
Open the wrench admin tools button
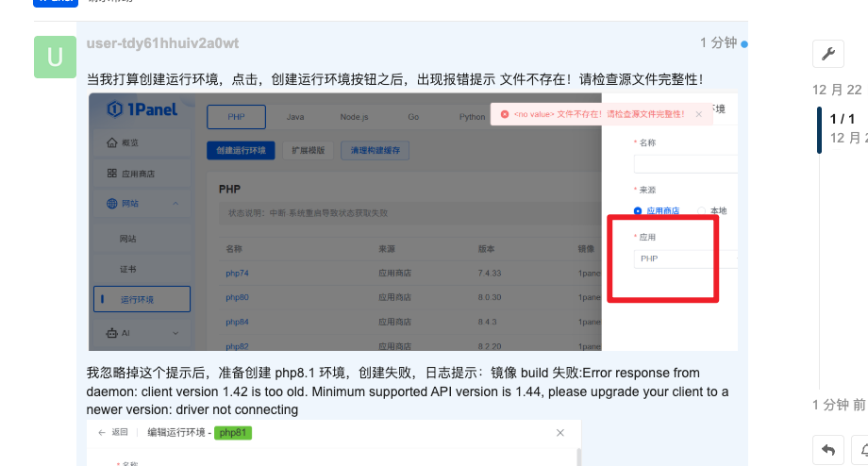tap(827, 54)
